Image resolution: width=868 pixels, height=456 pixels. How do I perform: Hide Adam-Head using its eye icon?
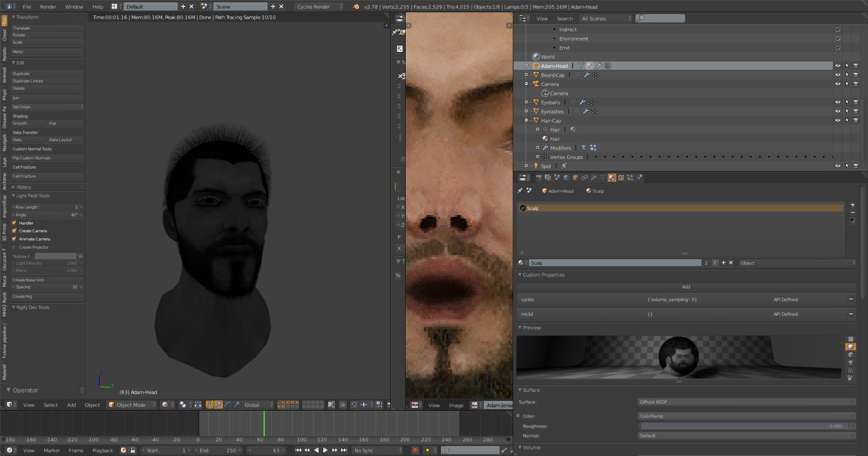pos(837,66)
